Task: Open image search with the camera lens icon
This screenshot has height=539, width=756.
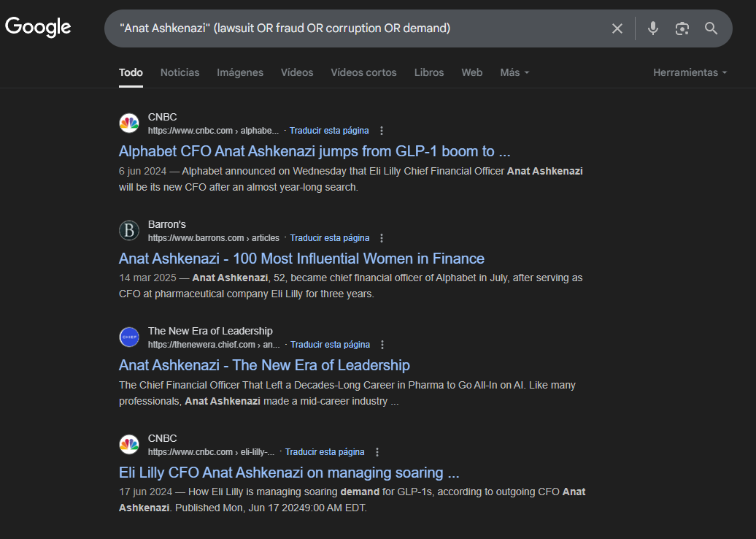Action: [x=682, y=28]
